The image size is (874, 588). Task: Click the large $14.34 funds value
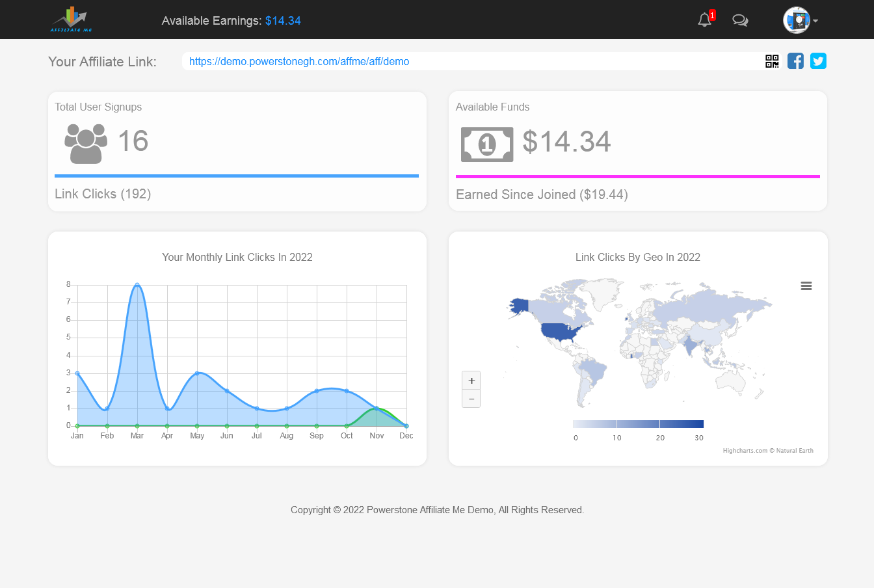pyautogui.click(x=566, y=142)
